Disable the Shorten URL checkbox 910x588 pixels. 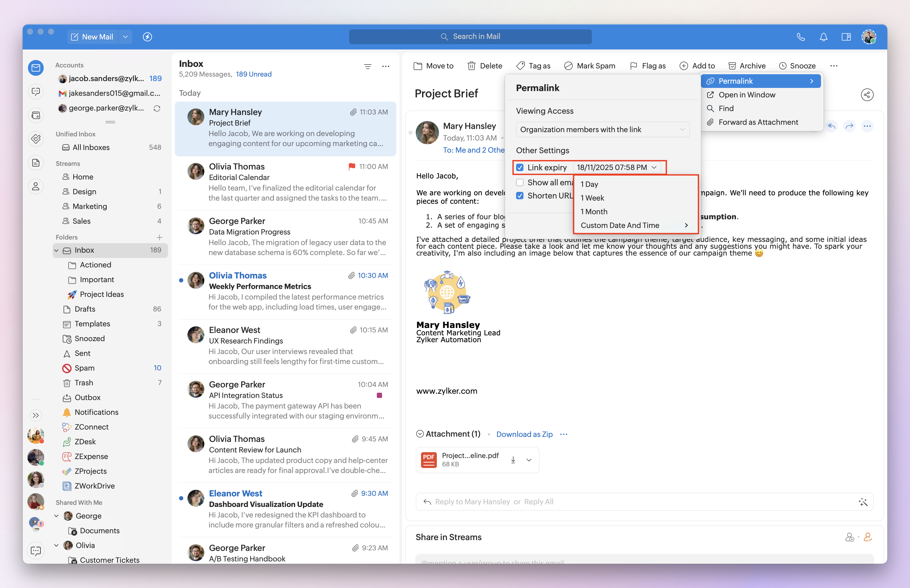click(520, 196)
